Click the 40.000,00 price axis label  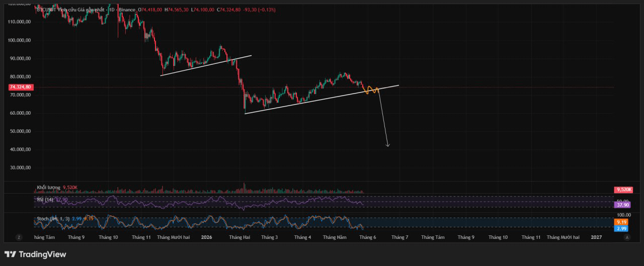tap(20, 149)
